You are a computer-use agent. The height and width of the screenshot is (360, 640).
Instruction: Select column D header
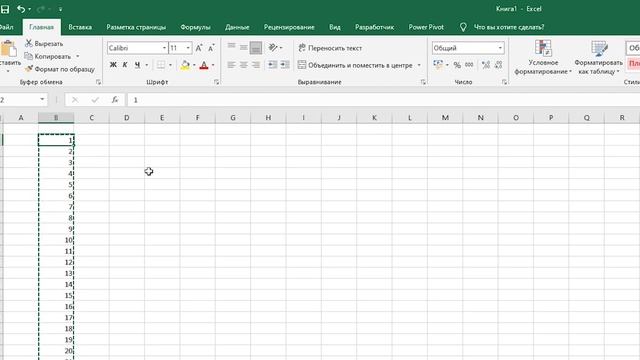coord(127,118)
